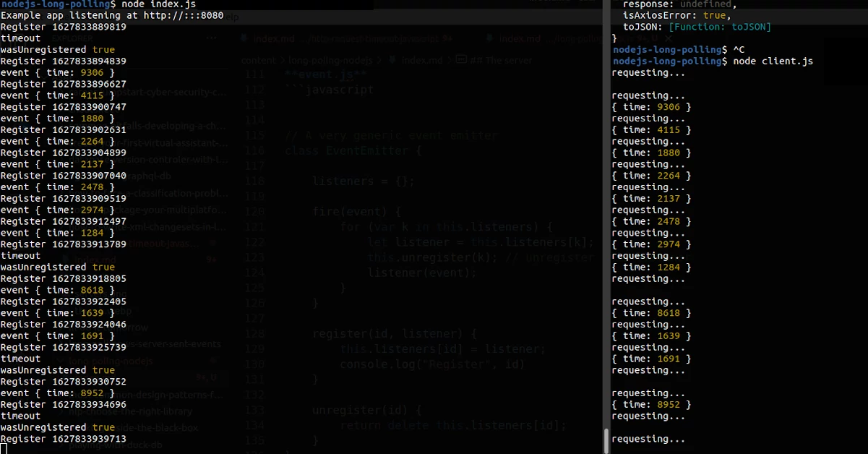Select the 'Register 1627833889819' line
This screenshot has height=454, width=868.
(64, 27)
